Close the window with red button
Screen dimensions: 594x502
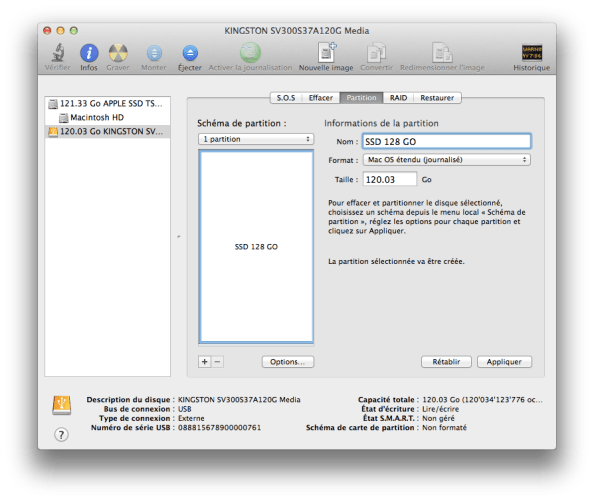tap(47, 30)
